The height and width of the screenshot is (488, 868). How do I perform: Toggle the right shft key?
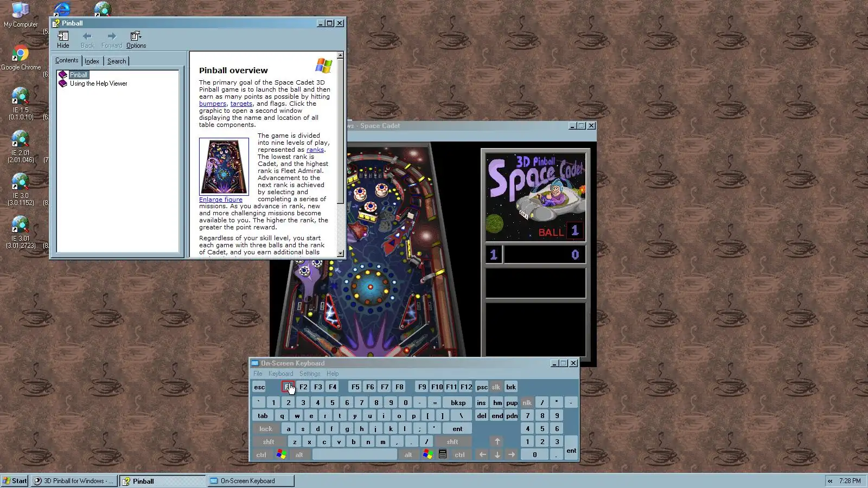(x=452, y=442)
